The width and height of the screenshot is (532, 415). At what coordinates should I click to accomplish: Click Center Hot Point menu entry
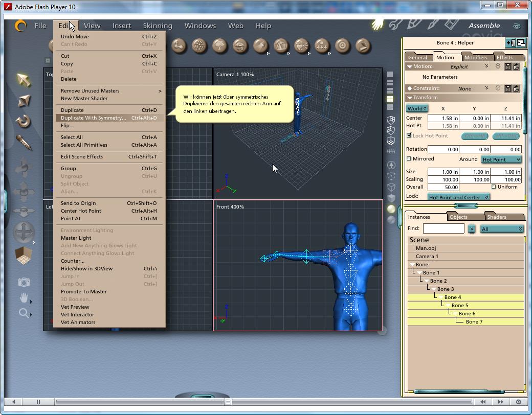click(x=81, y=211)
